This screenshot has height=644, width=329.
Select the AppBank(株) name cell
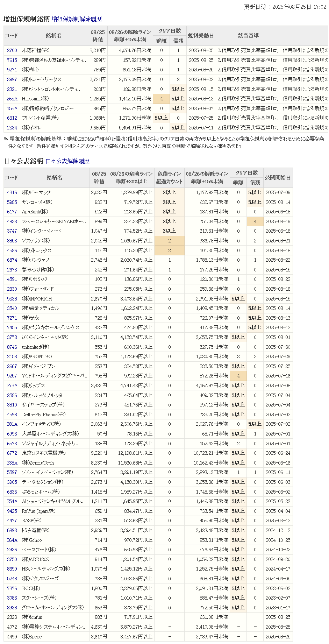(55, 212)
